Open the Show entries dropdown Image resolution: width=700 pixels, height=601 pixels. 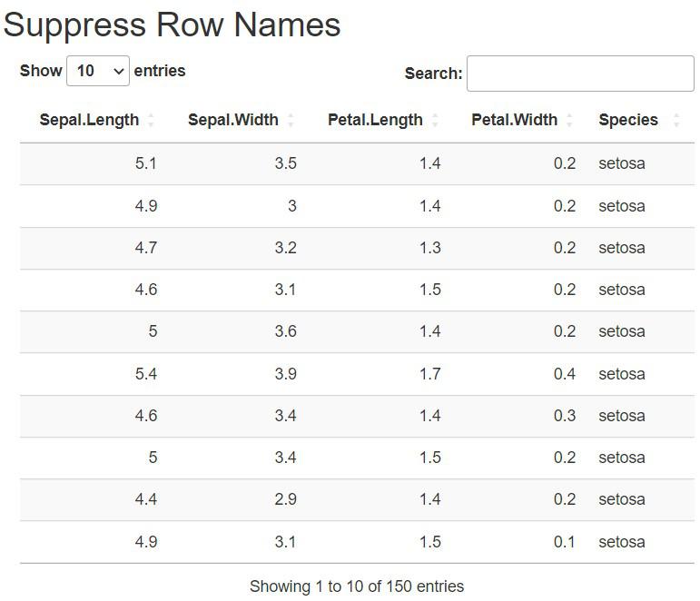(98, 71)
